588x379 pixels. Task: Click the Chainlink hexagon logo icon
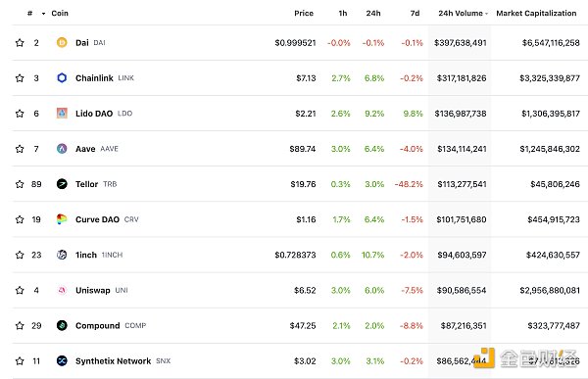(x=62, y=78)
